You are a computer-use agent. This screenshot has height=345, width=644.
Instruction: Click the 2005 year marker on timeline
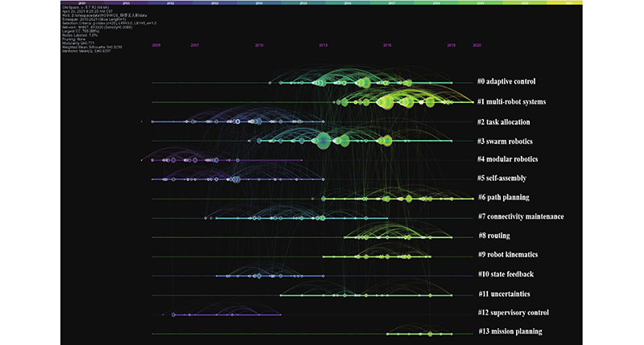156,46
